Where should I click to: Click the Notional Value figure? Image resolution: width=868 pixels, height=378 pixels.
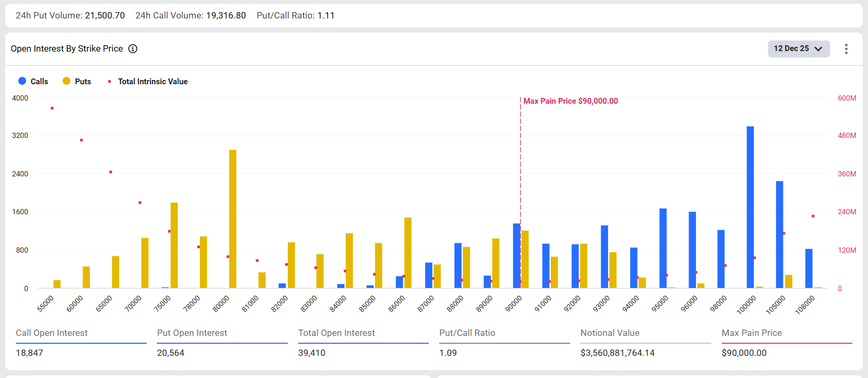click(617, 353)
